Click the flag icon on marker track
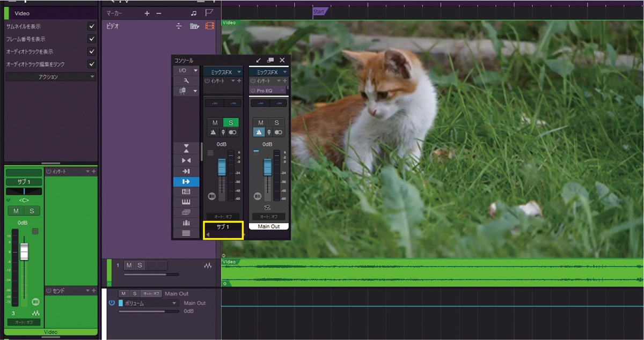Screen dimensions: 644x340 tap(209, 13)
